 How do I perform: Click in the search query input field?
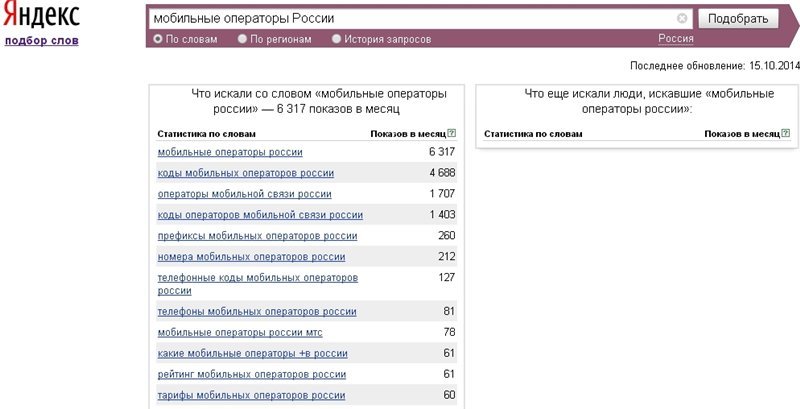(x=410, y=18)
